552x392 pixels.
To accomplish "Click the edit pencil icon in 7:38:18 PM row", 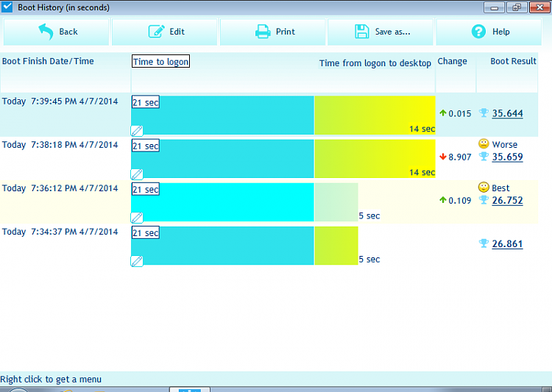I will [x=137, y=174].
